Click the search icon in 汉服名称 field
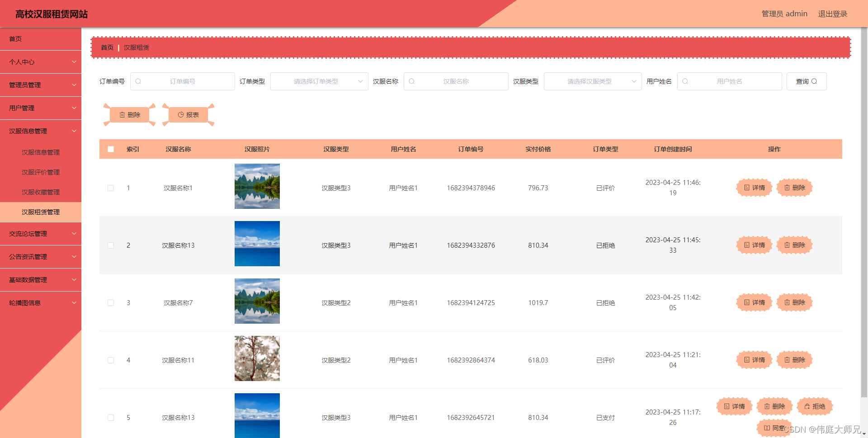This screenshot has width=868, height=438. point(411,81)
